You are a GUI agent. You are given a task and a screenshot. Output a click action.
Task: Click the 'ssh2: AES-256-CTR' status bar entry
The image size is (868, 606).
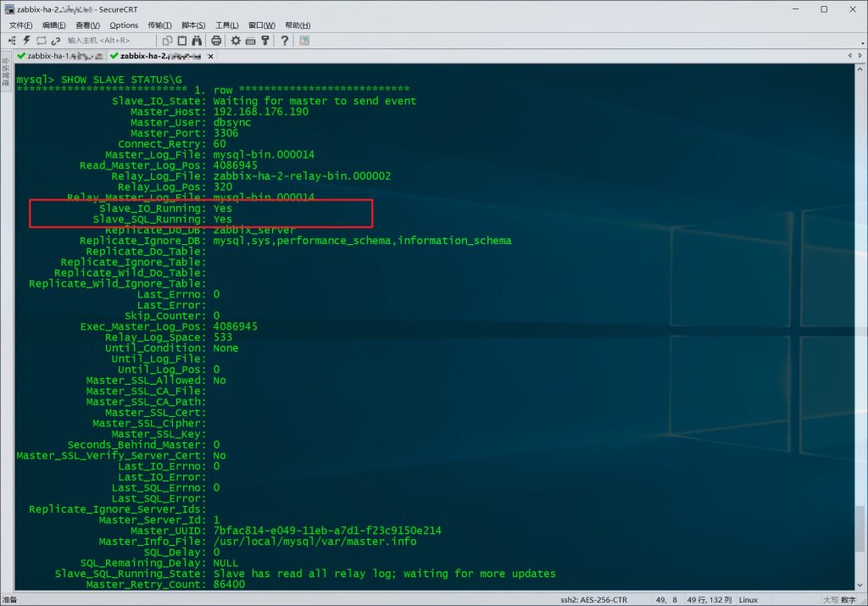[593, 600]
